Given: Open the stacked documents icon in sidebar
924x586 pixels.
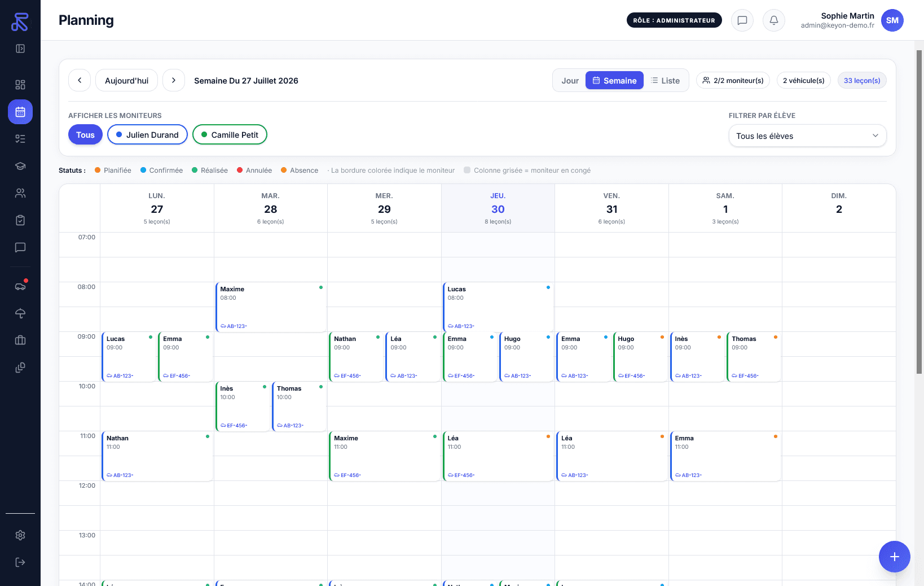Looking at the screenshot, I should (20, 368).
